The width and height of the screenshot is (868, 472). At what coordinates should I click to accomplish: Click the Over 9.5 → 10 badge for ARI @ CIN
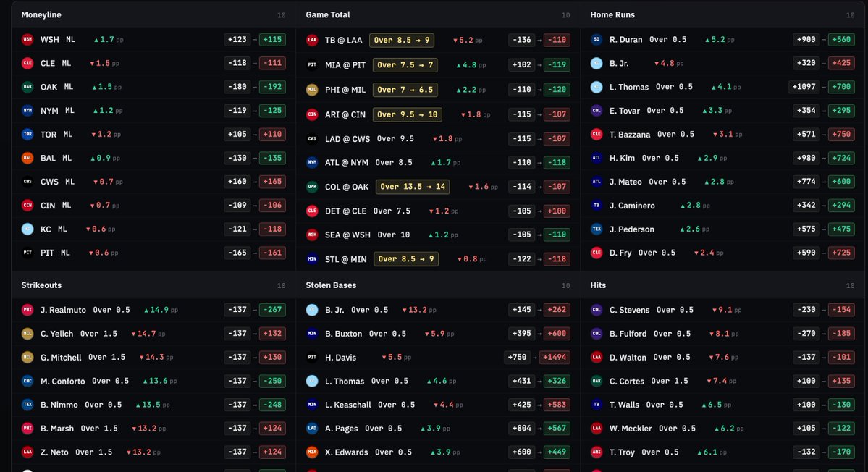408,114
